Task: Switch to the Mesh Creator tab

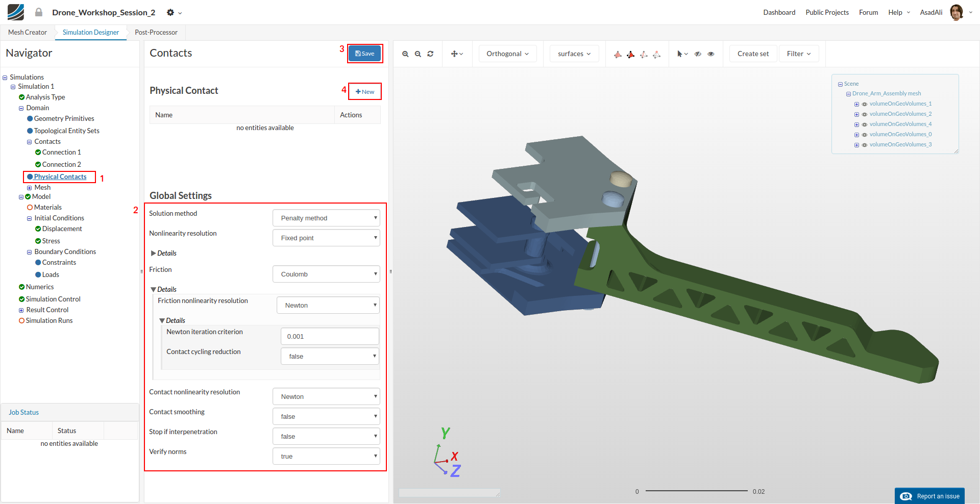Action: click(28, 32)
